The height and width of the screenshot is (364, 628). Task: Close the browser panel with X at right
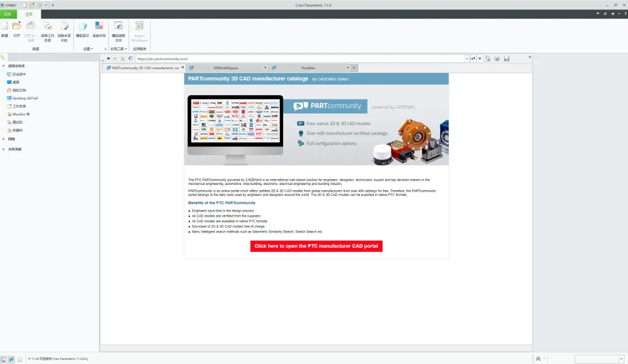(530, 57)
